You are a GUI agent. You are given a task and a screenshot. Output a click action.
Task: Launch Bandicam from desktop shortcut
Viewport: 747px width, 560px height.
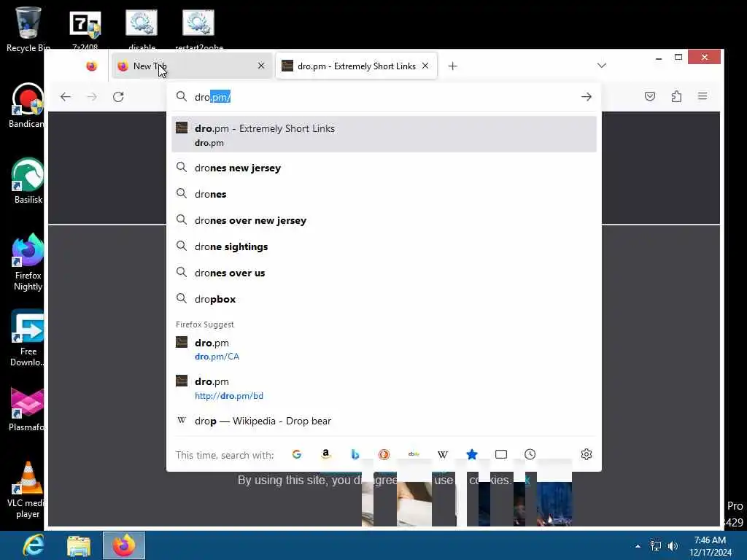click(x=28, y=105)
